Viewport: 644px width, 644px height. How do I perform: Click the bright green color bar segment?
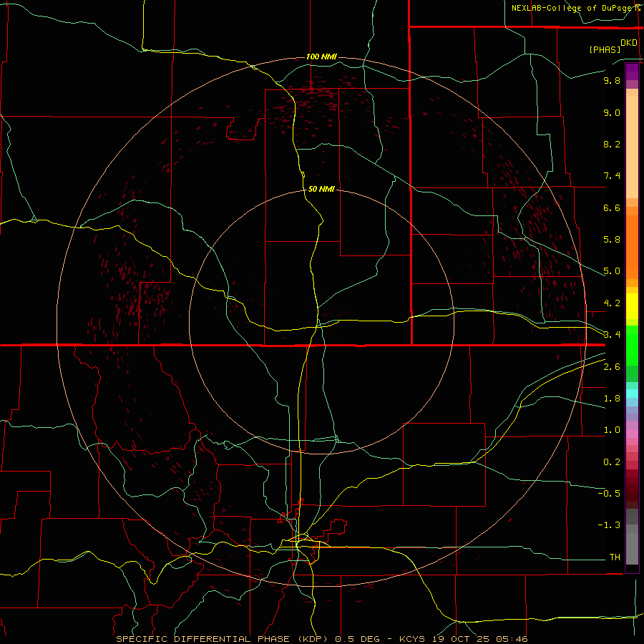(632, 346)
